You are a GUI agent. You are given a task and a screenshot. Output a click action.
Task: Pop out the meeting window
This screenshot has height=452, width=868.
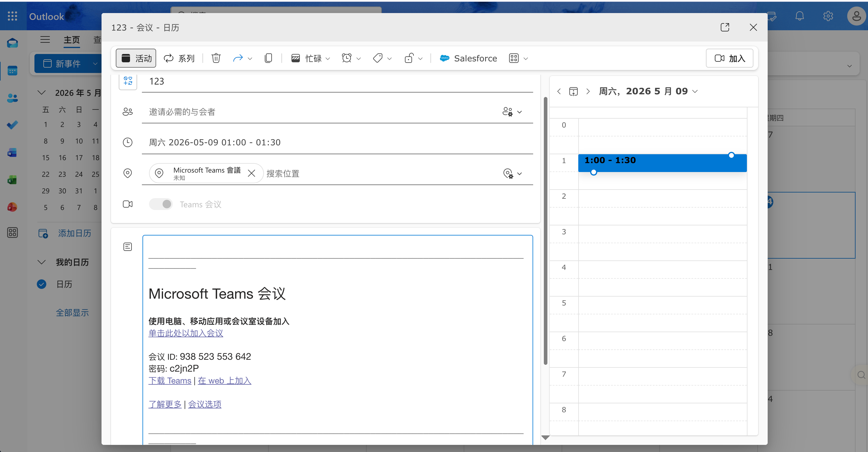(725, 27)
